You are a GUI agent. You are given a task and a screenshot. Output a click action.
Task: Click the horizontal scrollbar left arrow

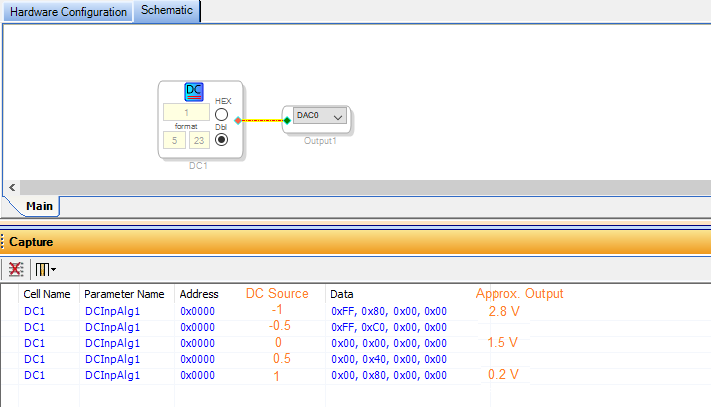coord(12,187)
